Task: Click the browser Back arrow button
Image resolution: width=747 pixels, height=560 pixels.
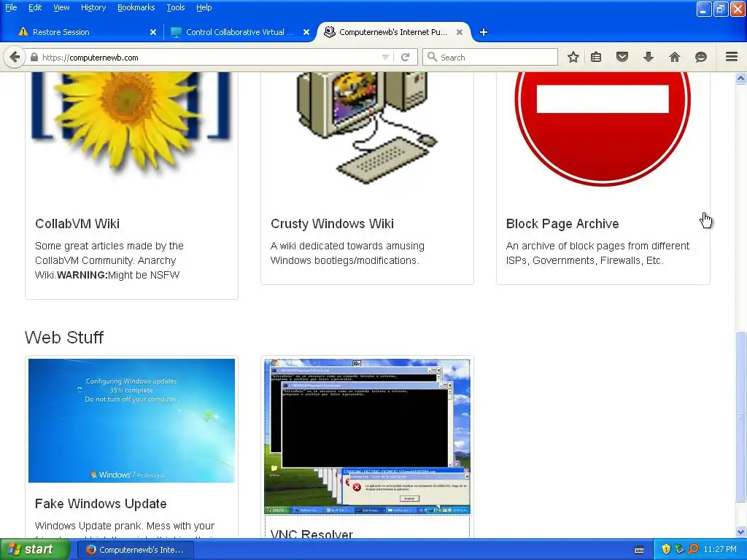Action: [x=15, y=57]
